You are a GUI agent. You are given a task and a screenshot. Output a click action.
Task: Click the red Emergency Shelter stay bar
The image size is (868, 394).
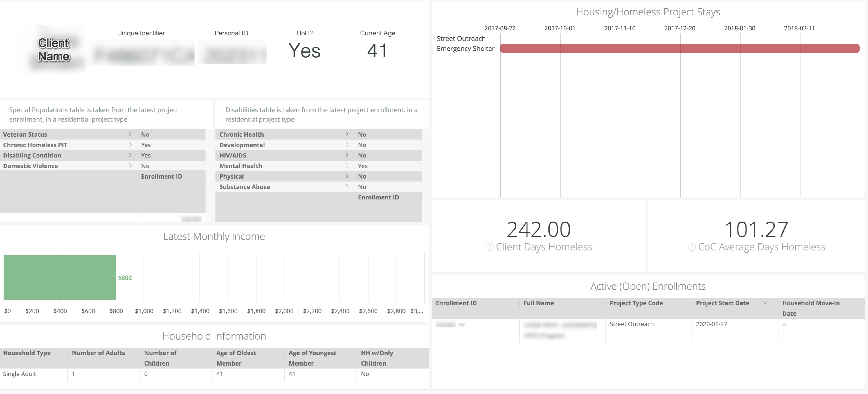[679, 49]
